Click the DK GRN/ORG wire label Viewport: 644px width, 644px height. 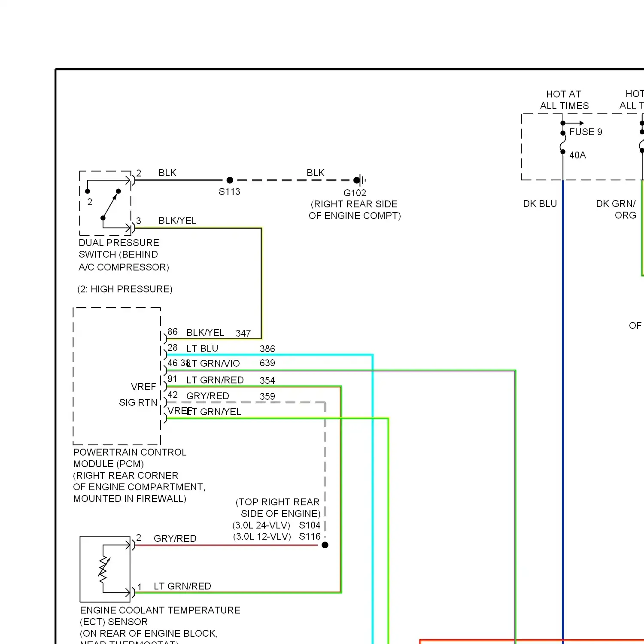point(616,210)
